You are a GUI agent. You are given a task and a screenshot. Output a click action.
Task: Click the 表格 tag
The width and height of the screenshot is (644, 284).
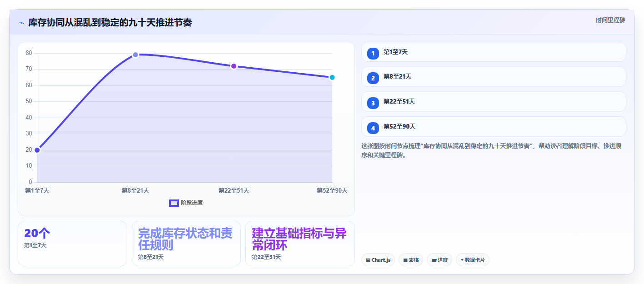(x=411, y=260)
